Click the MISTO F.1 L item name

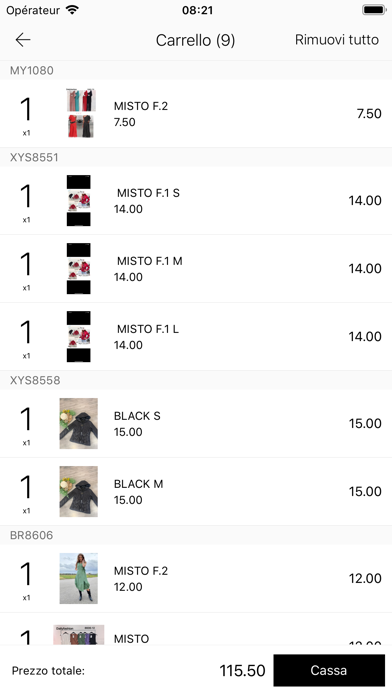coord(148,329)
